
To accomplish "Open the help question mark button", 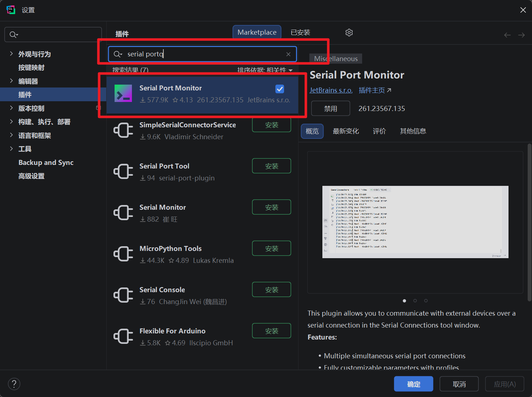I will 14,384.
